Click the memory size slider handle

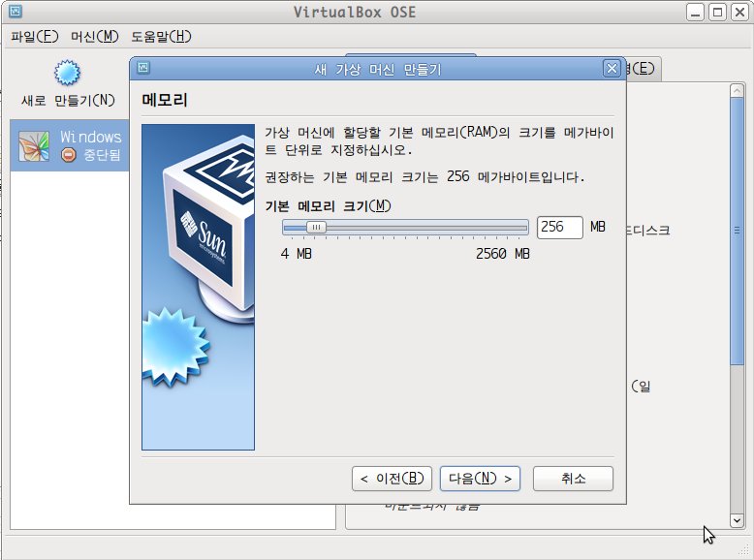[x=316, y=227]
